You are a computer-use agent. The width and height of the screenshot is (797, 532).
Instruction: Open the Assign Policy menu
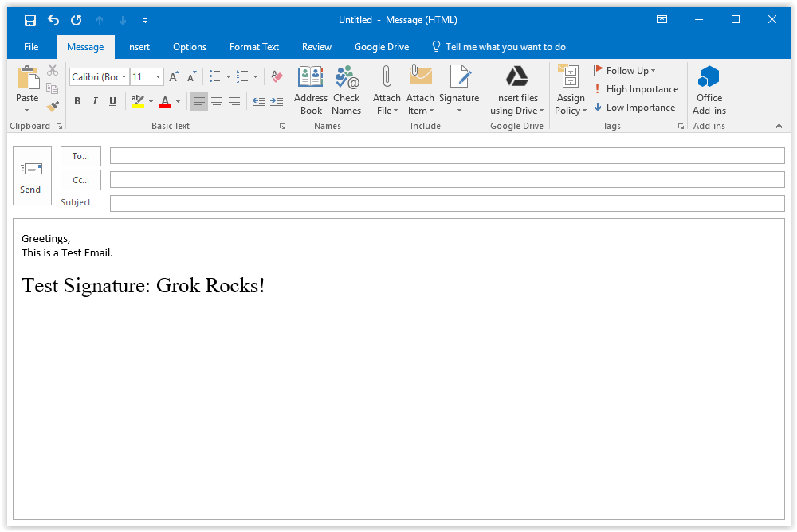click(571, 91)
